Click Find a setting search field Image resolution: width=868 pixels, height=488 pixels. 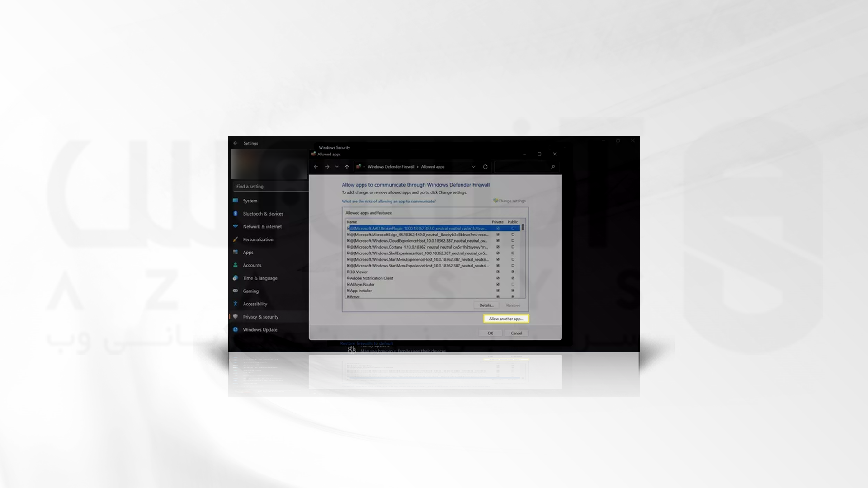pyautogui.click(x=269, y=186)
